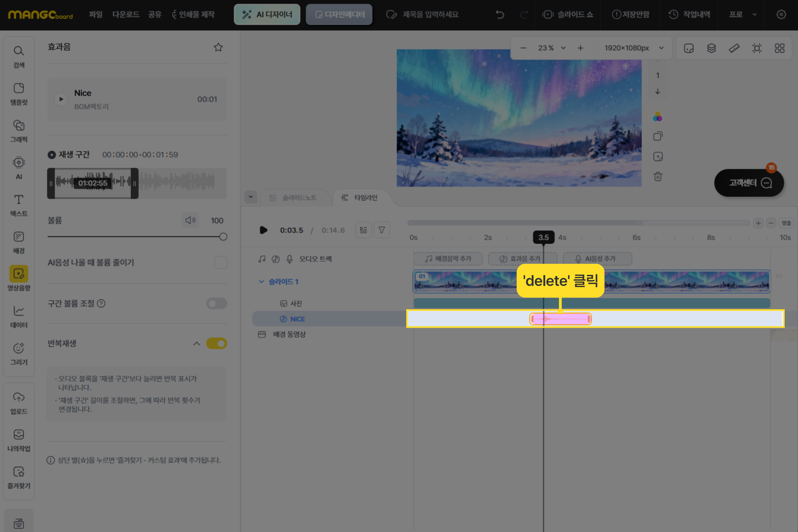
Task: Click the 업로드 sidebar icon
Action: (19, 402)
